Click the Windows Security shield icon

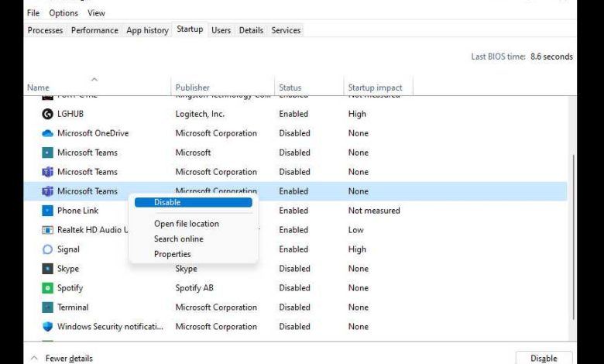(x=47, y=327)
